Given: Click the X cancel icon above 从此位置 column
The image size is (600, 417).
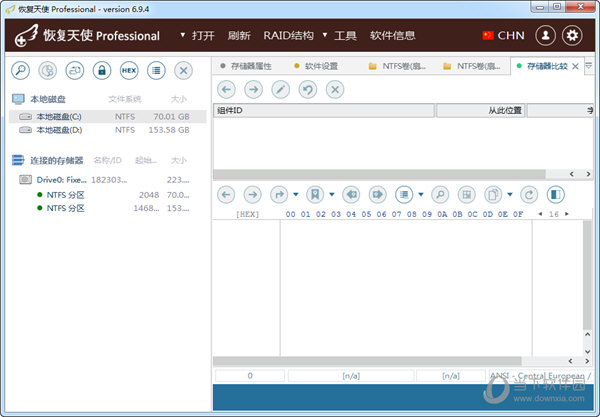Looking at the screenshot, I should (335, 90).
